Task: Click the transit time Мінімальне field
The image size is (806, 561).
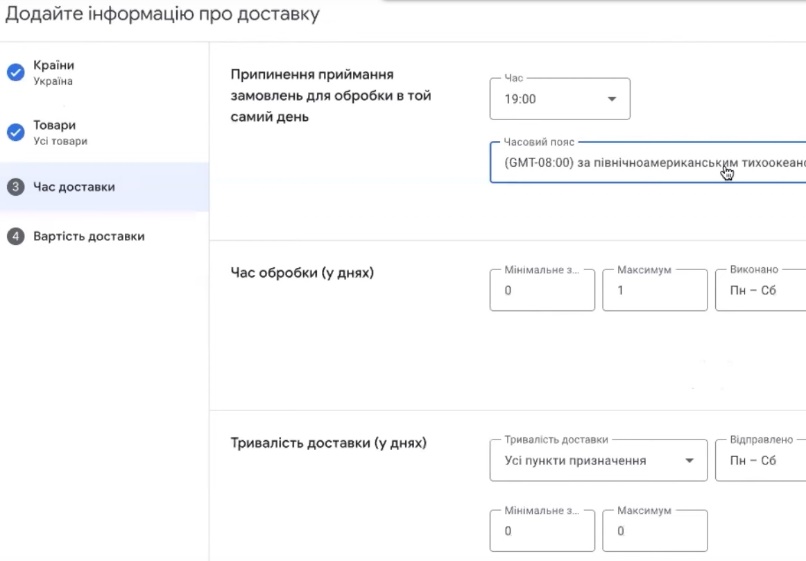Action: (x=542, y=531)
